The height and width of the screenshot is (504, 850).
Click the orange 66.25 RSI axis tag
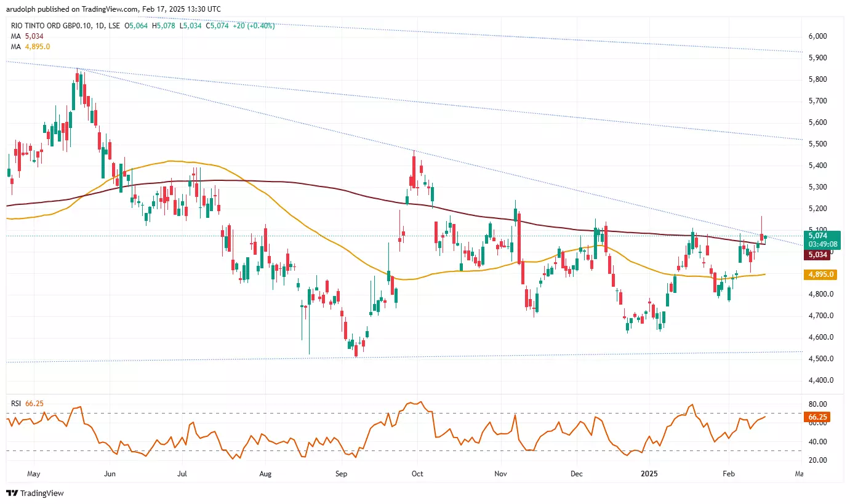[x=817, y=417]
